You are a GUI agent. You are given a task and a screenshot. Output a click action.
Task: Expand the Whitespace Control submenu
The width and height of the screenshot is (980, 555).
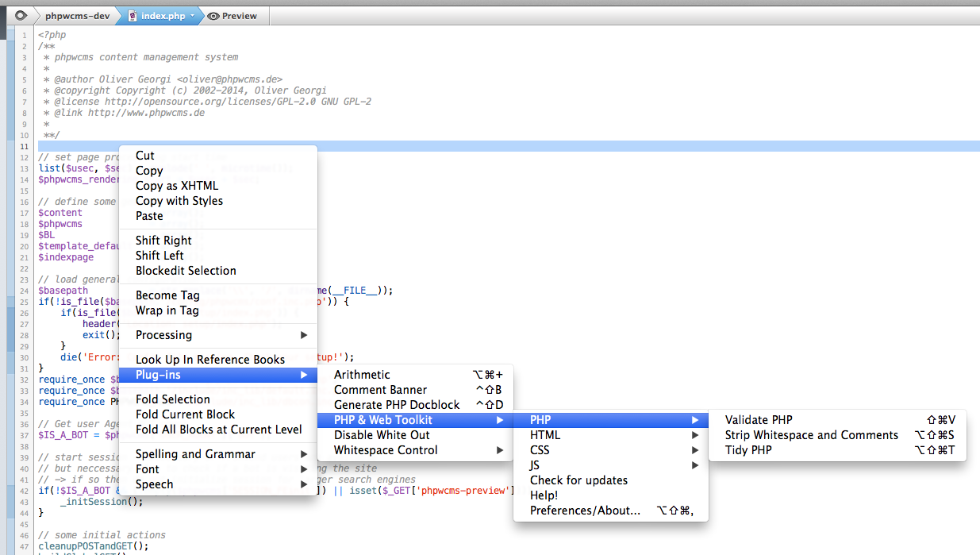[x=386, y=450]
